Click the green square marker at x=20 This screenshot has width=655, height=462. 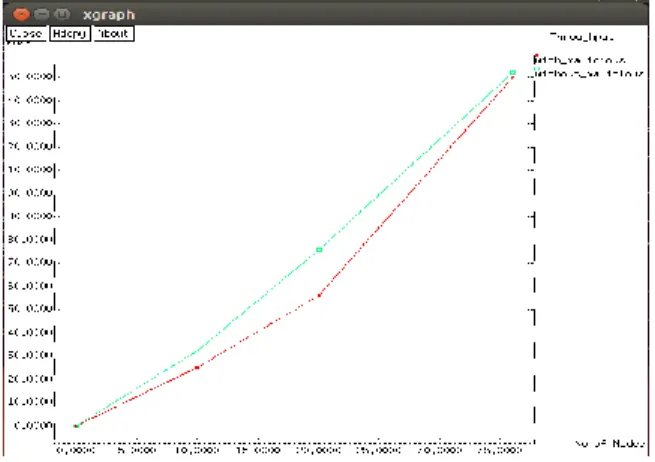[319, 250]
